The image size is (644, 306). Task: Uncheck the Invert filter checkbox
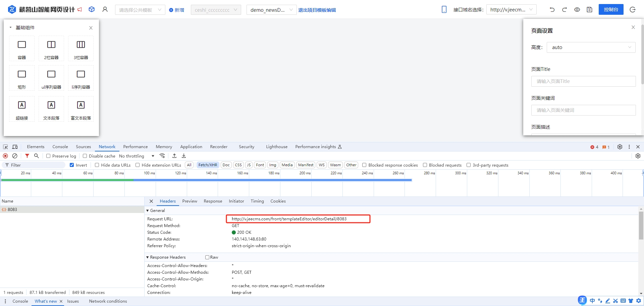72,165
